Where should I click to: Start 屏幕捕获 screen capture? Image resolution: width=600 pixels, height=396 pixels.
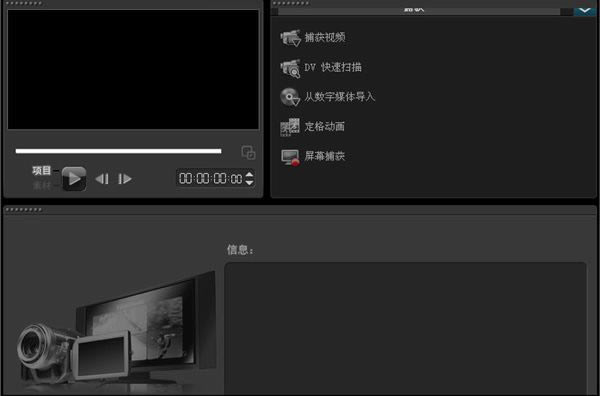324,156
